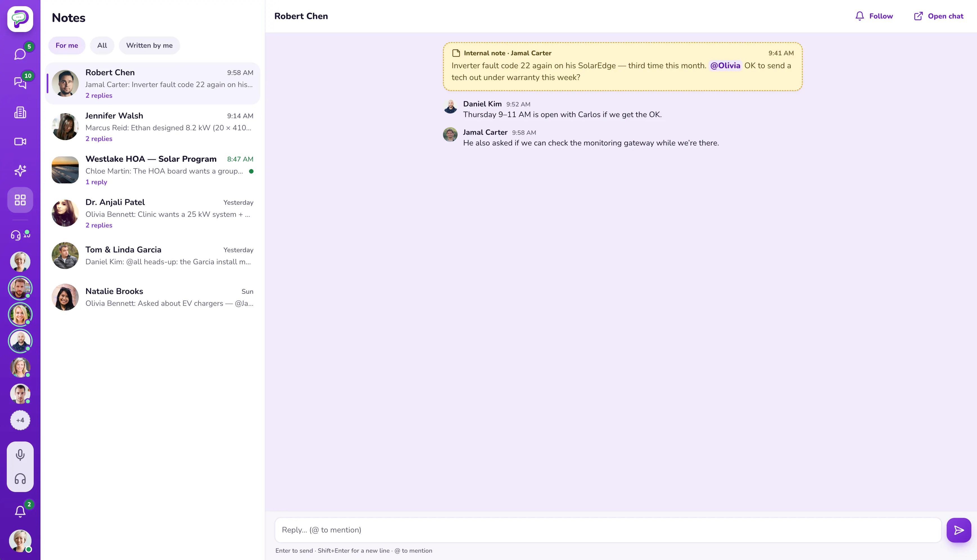Open the AI sparkle assistant icon
Image resolution: width=977 pixels, height=560 pixels.
[20, 170]
